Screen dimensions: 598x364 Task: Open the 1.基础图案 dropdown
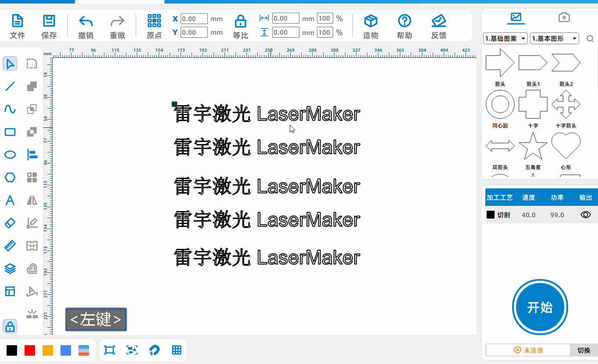click(x=505, y=39)
